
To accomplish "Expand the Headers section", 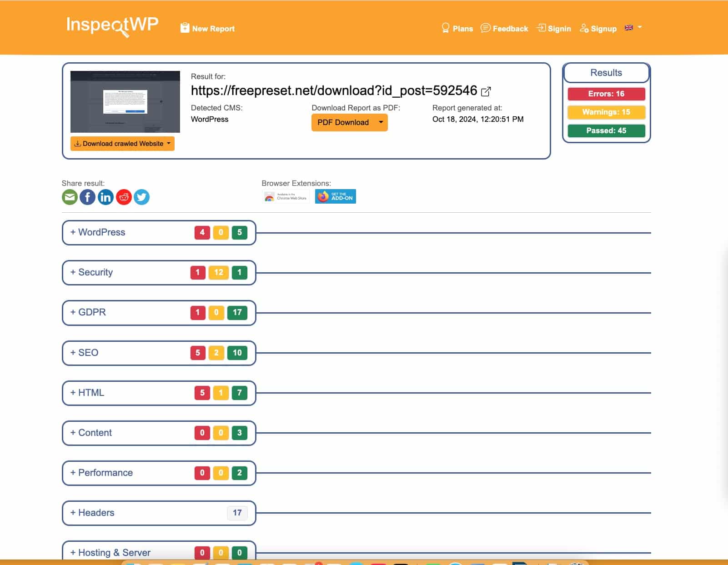I will (x=159, y=513).
